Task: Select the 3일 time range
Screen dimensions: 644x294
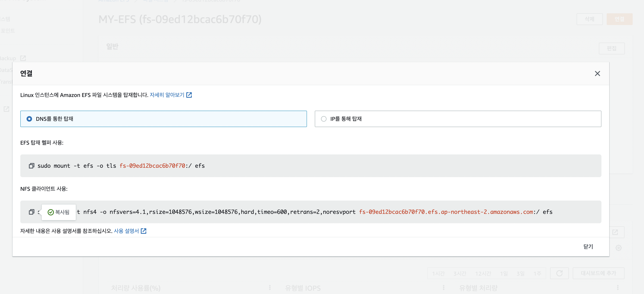Action: [521, 273]
